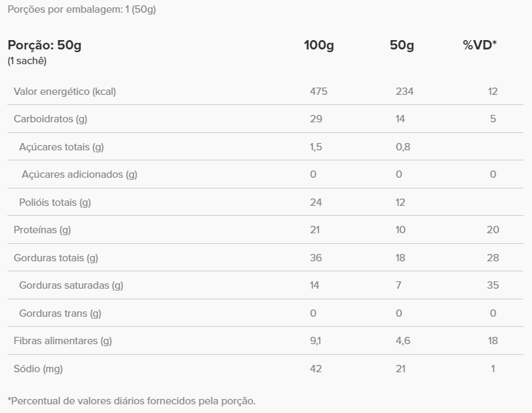Image resolution: width=532 pixels, height=413 pixels.
Task: Click the '50g' column header
Action: 402,45
